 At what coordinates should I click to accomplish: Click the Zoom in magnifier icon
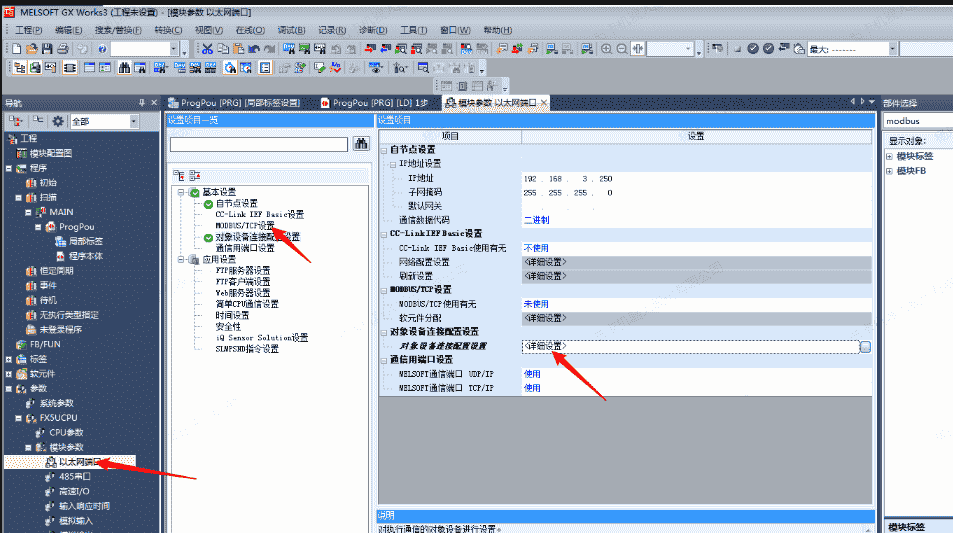[x=607, y=48]
